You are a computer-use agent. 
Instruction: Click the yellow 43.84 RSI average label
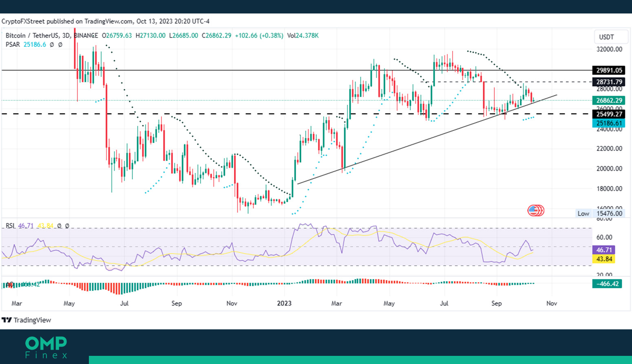603,259
